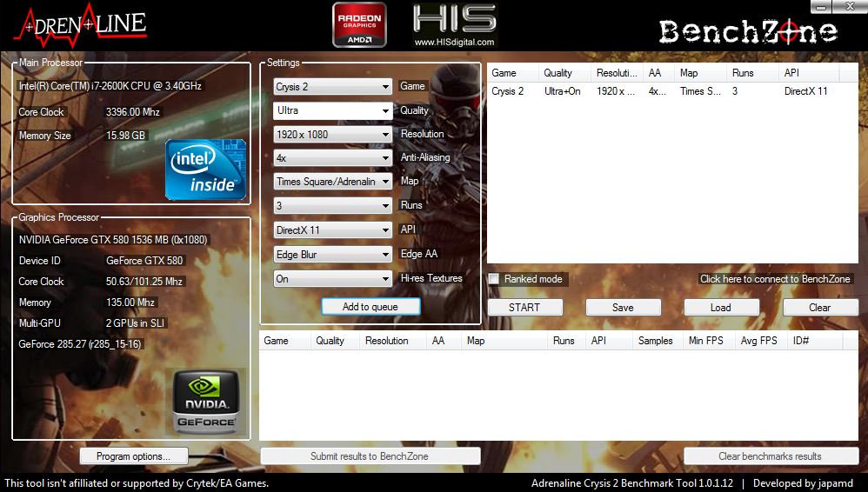Click queue list Map column header
The height and width of the screenshot is (492, 868).
click(x=700, y=73)
